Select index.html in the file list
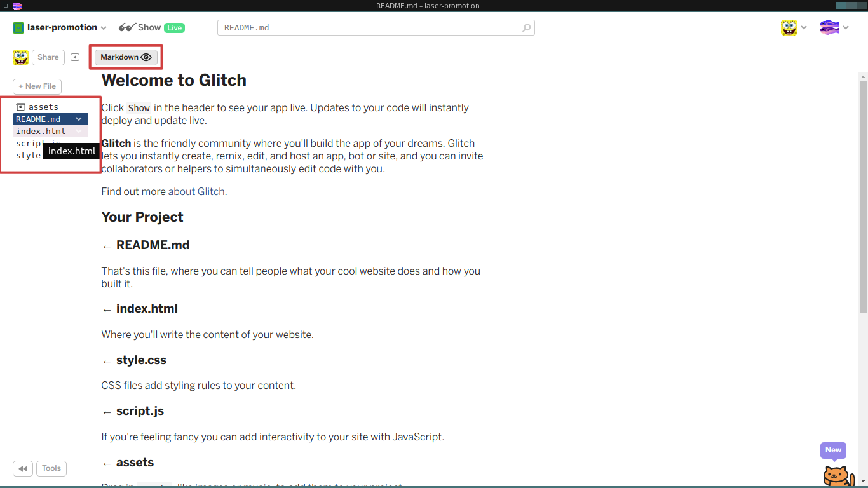The image size is (868, 488). (x=50, y=131)
